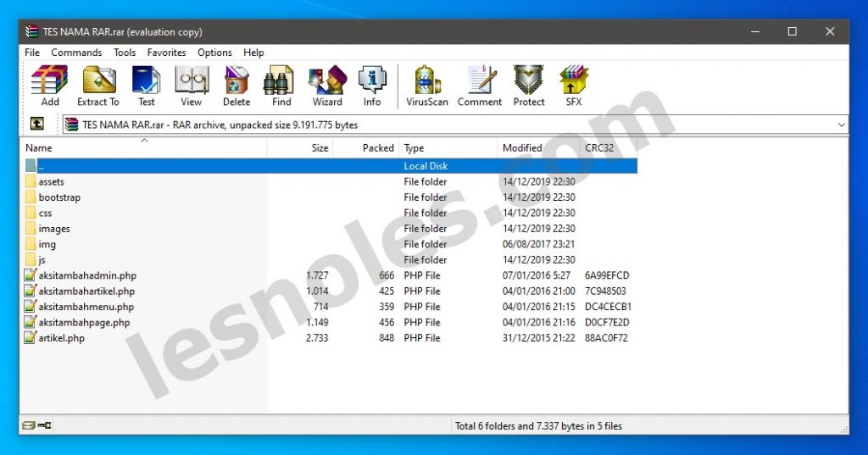Maximize the WinRAR window
868x455 pixels.
[x=793, y=31]
